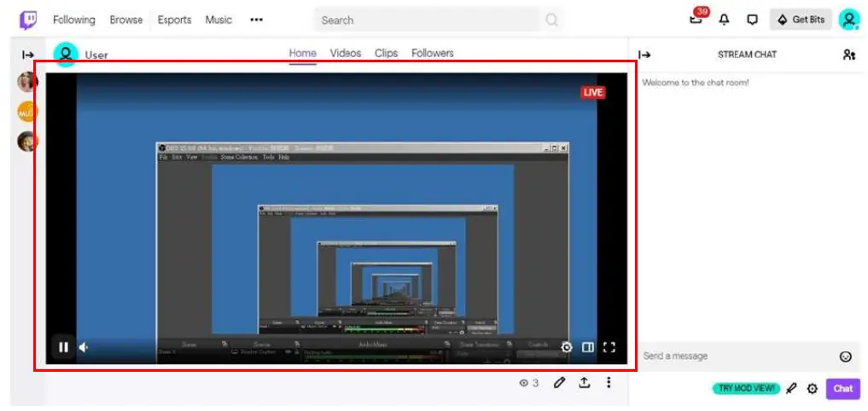Open the Esports section

pyautogui.click(x=174, y=20)
